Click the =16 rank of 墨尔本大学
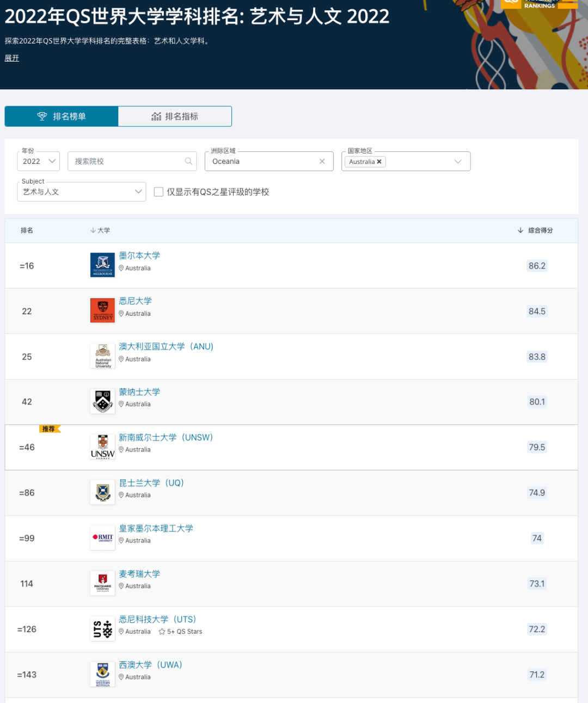The image size is (588, 703). 27,266
